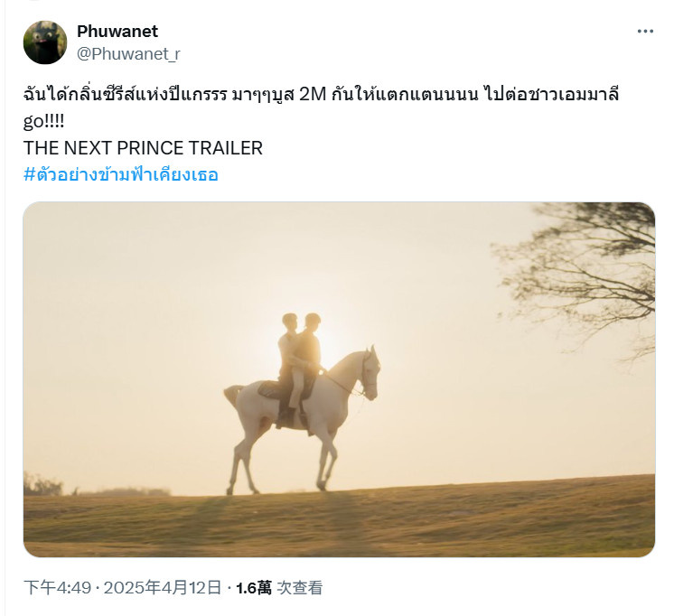Open the Phuwanet profile avatar
674x616 pixels.
click(x=45, y=42)
